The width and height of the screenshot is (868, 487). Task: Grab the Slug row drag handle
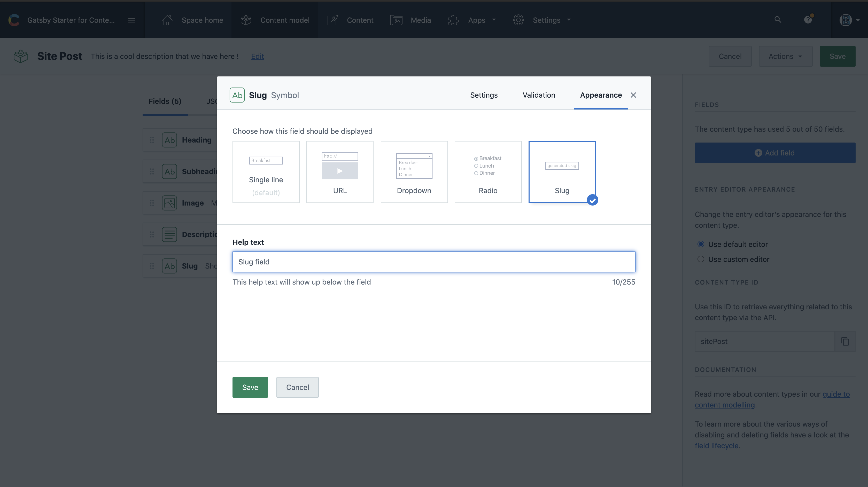click(x=152, y=266)
